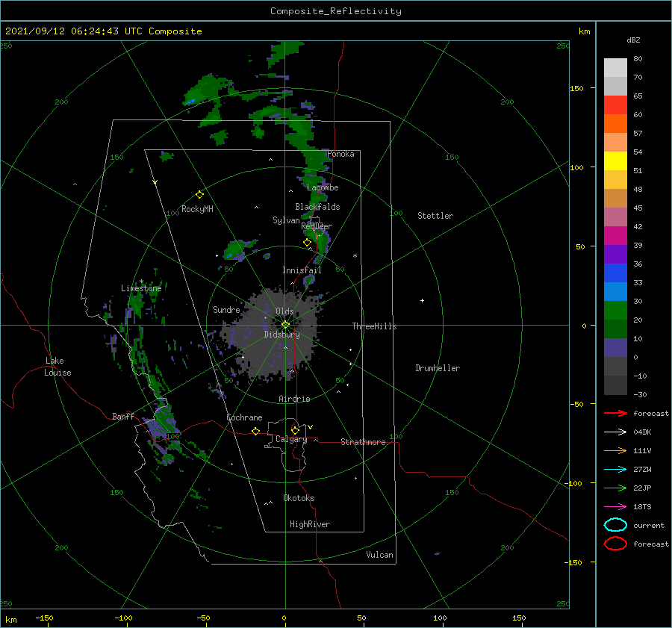The image size is (672, 628).
Task: Click the HighRiver town label
Action: pyautogui.click(x=310, y=524)
